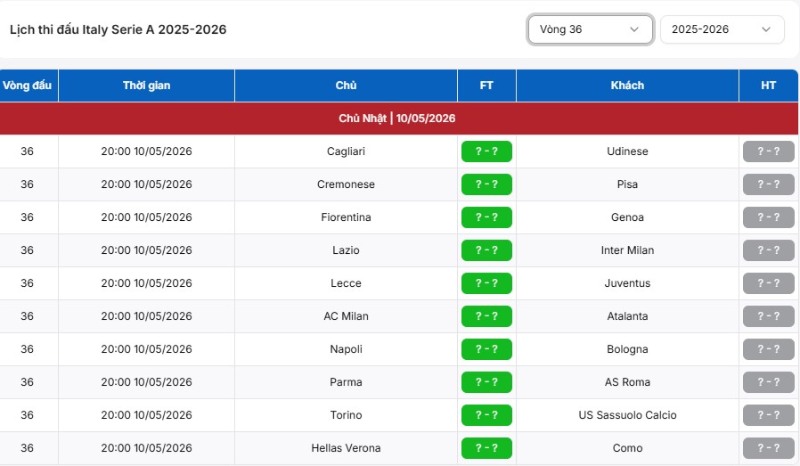
Task: Click FT score button for Torino match
Action: pyautogui.click(x=487, y=415)
